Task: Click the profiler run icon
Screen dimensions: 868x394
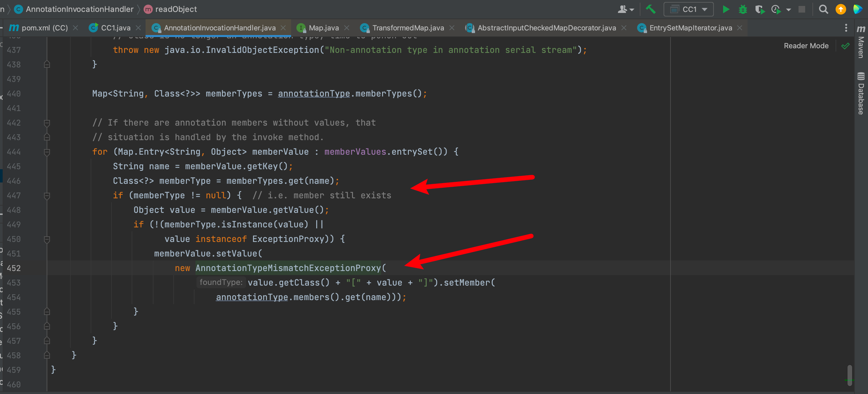Action: (776, 9)
